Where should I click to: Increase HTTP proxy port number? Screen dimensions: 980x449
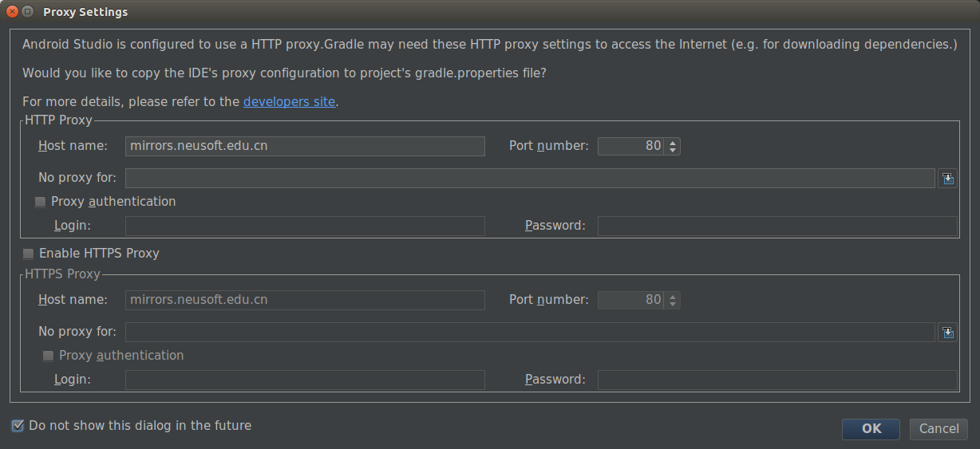[x=674, y=142]
